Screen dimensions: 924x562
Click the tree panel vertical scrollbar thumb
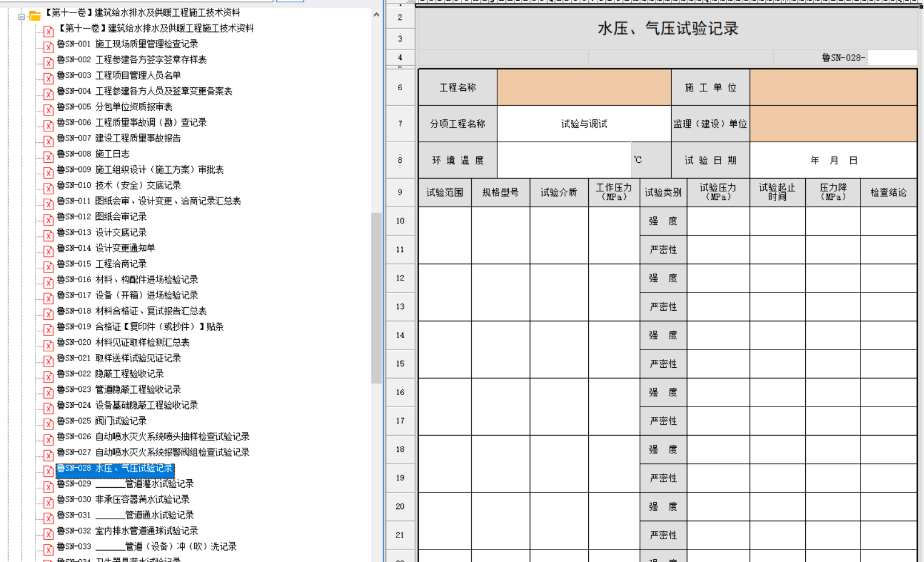tap(376, 297)
